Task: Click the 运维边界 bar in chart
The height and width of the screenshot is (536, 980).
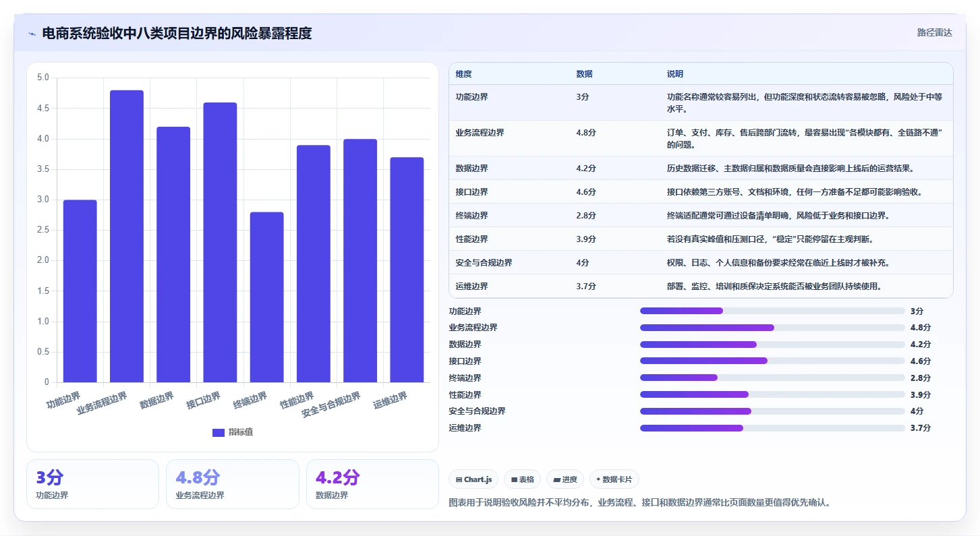Action: [407, 270]
